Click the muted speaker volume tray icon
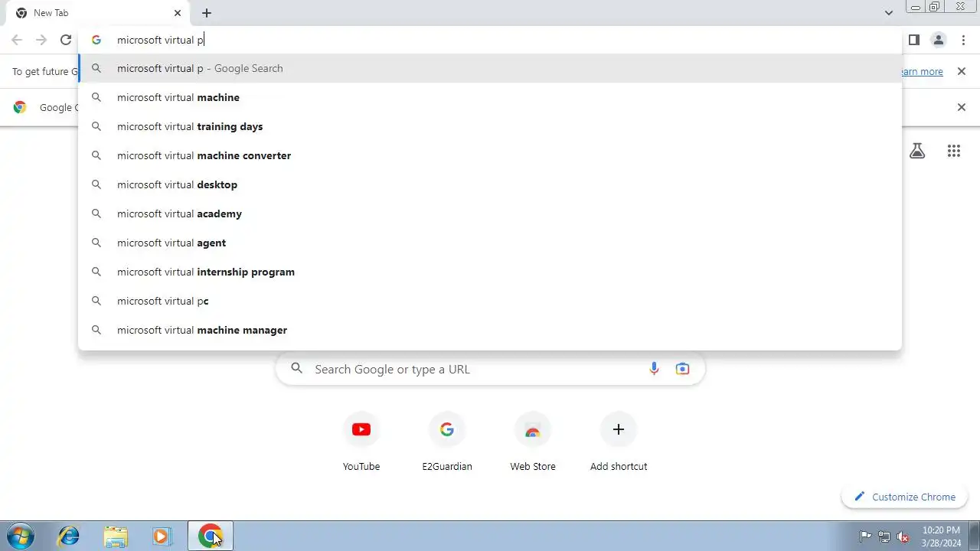 tap(903, 536)
